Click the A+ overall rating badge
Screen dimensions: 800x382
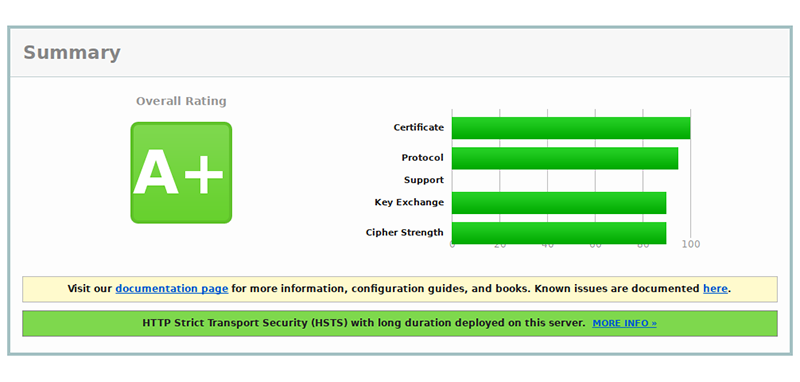coord(181,172)
